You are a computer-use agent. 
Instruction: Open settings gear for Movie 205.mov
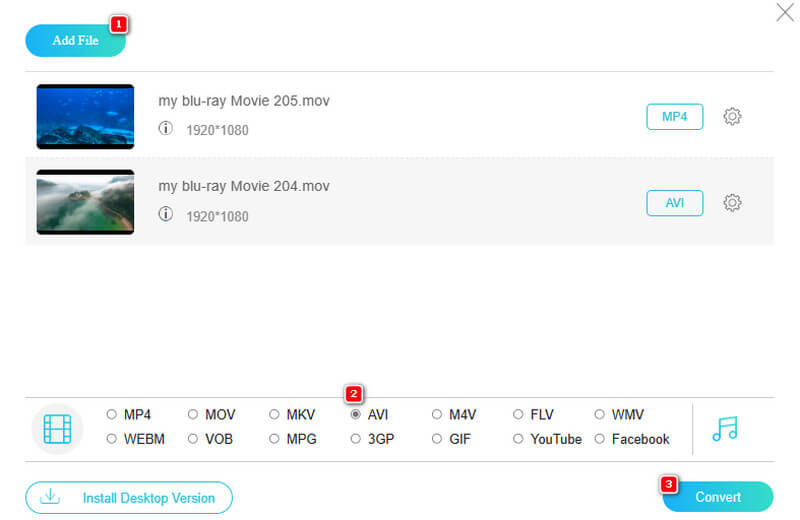[x=732, y=117]
